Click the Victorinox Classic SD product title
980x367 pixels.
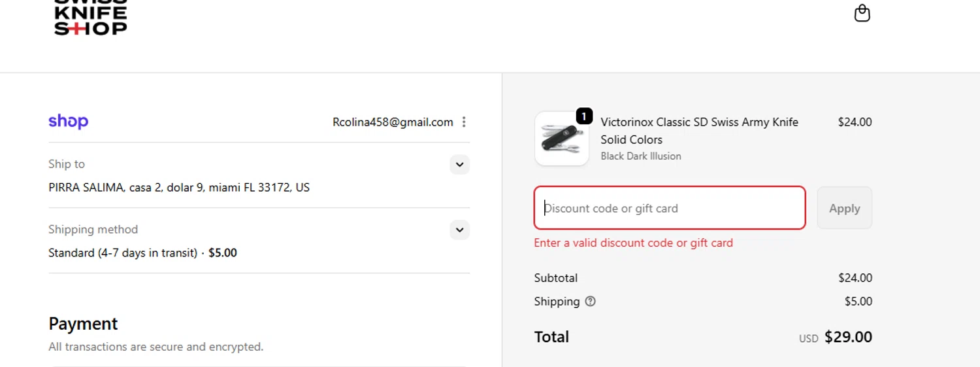click(699, 131)
